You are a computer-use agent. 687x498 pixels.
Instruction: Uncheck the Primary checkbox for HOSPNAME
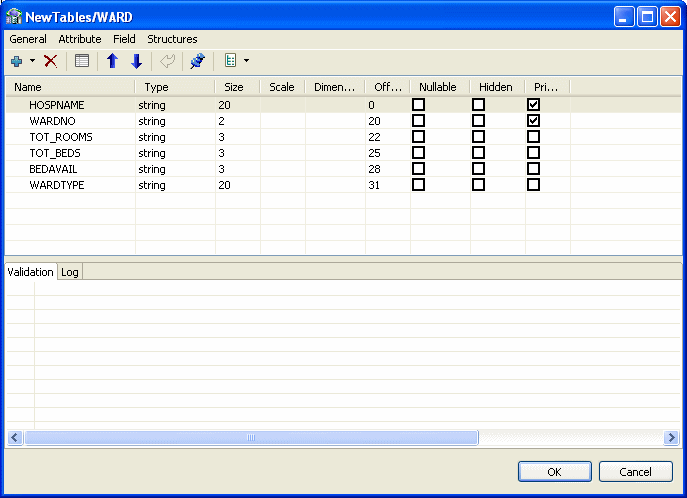pos(533,105)
